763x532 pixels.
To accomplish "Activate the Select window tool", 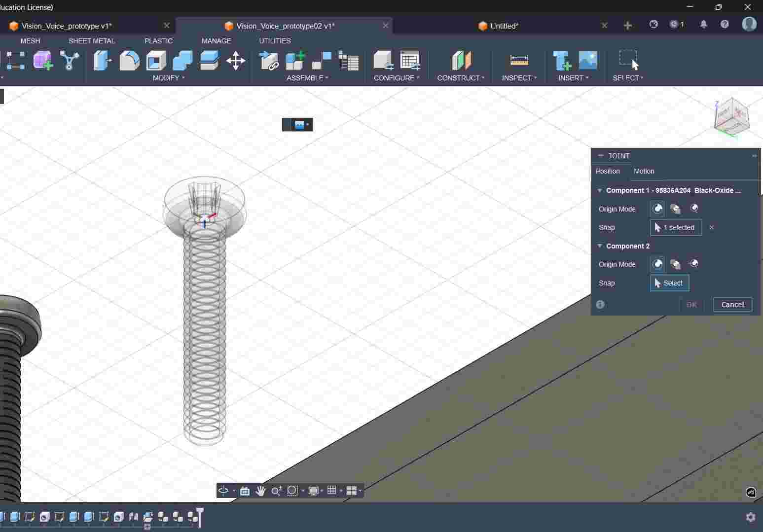I will pos(628,60).
